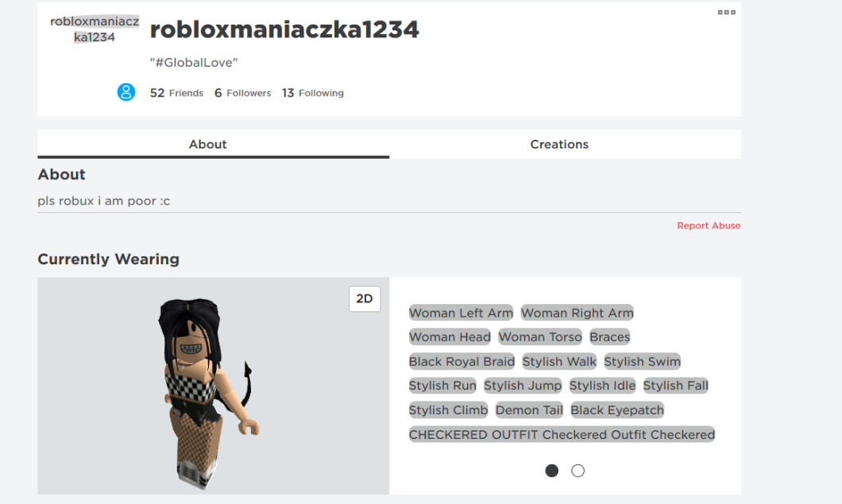Click the blue friend status icon
Screen dimensions: 842x504
(x=126, y=92)
